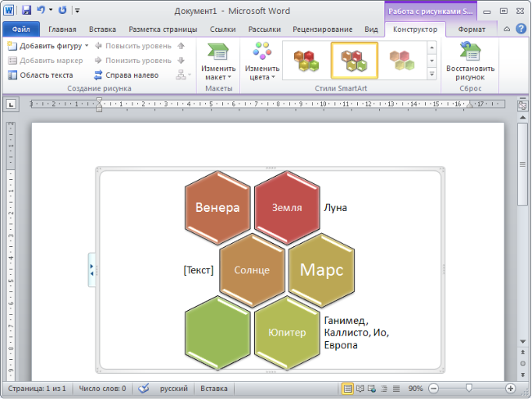This screenshot has height=400, width=532.
Task: Open Word Help question mark icon
Action: [522, 29]
